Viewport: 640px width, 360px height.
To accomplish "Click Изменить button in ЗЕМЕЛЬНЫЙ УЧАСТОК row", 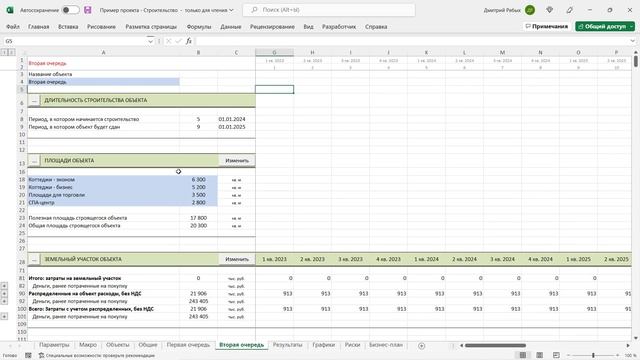I will point(237,259).
